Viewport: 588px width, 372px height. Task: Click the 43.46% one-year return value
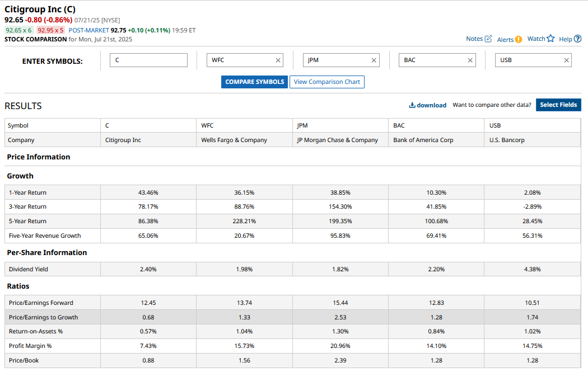pyautogui.click(x=148, y=192)
